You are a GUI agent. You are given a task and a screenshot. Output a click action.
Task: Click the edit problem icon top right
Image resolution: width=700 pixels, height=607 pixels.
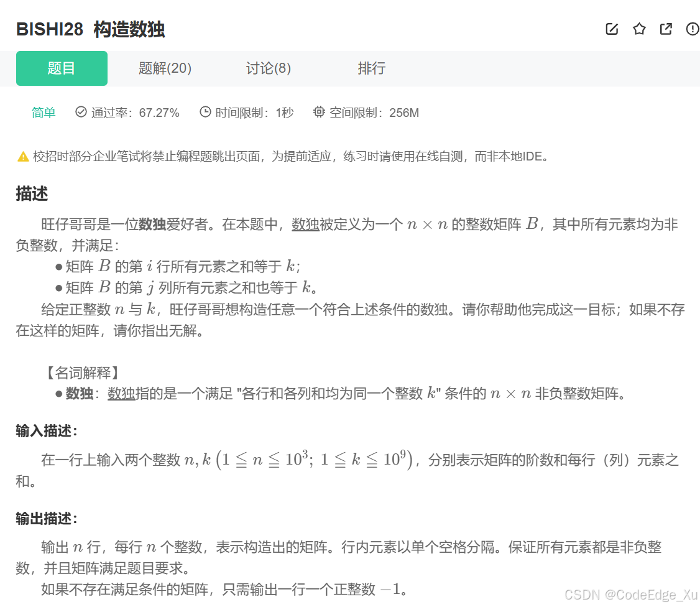point(612,29)
